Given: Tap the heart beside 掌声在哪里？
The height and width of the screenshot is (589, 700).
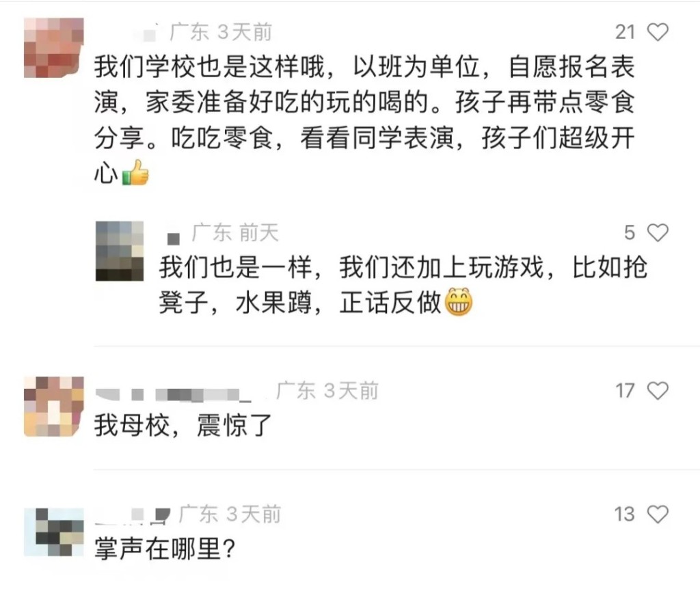Looking at the screenshot, I should [x=658, y=514].
